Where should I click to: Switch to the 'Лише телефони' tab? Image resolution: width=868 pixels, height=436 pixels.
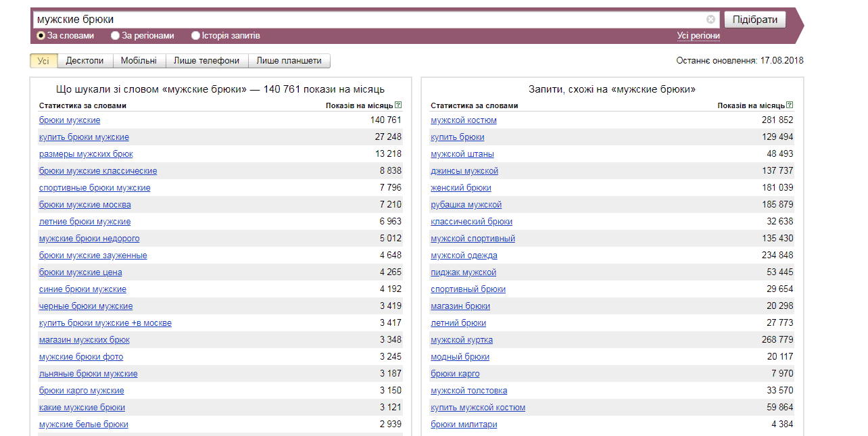coord(207,61)
